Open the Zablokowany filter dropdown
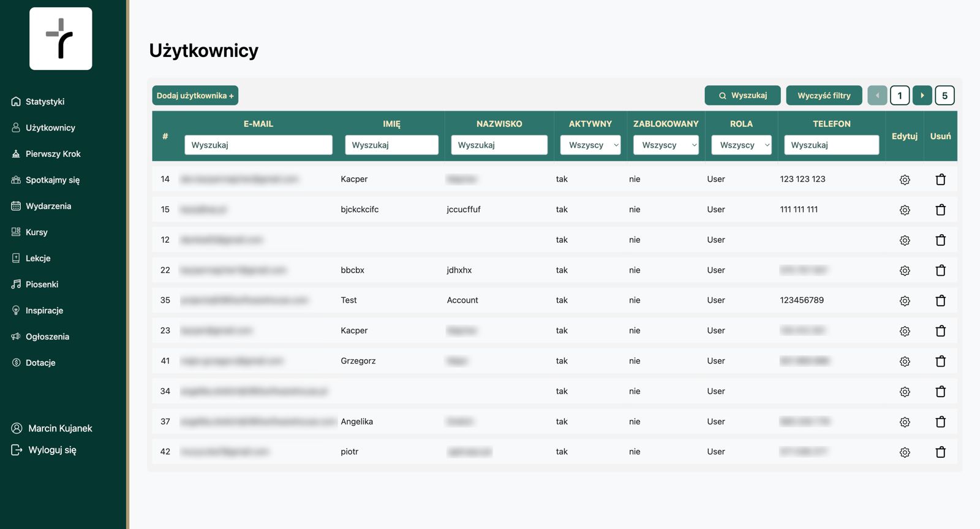The width and height of the screenshot is (980, 529). click(x=666, y=145)
